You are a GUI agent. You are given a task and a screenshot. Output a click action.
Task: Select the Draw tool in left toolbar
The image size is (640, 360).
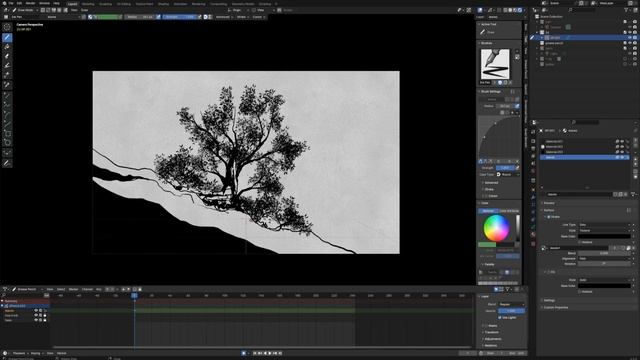coord(7,38)
